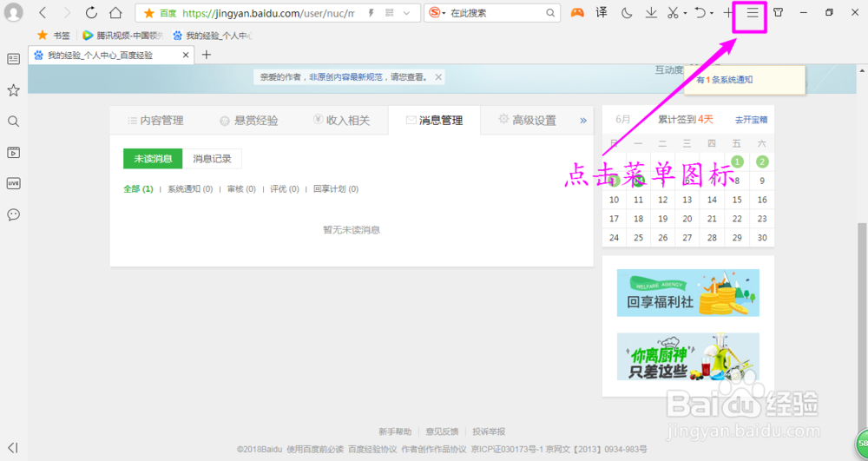Select the 未读消息 button
The width and height of the screenshot is (868, 461).
coord(153,159)
